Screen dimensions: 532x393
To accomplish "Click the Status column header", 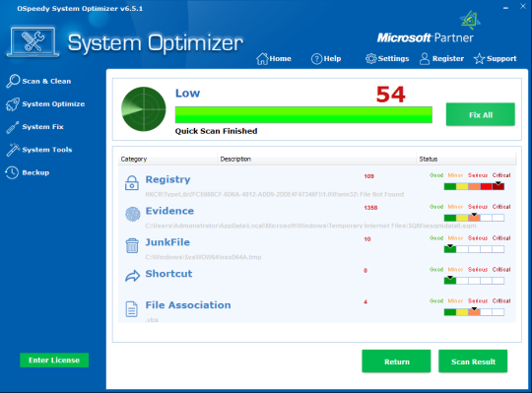I will click(466, 159).
